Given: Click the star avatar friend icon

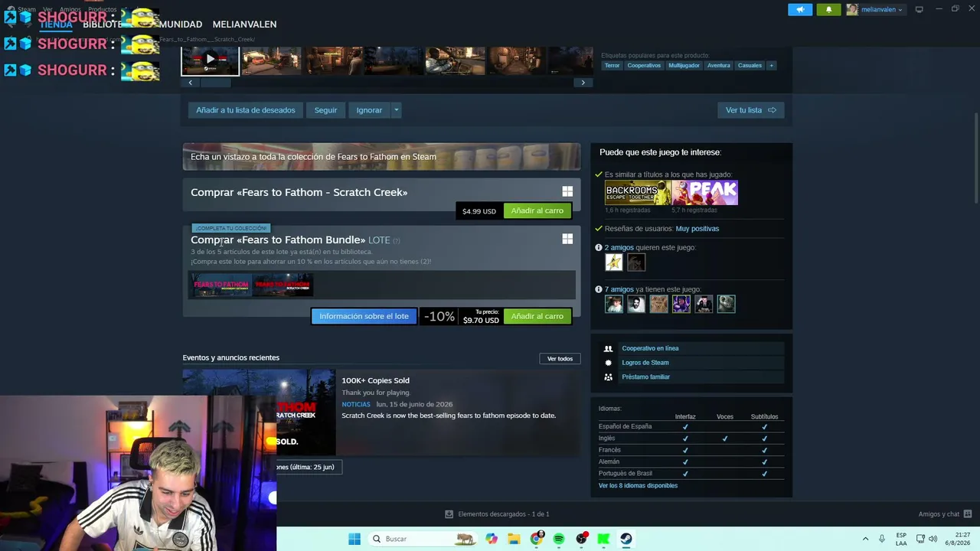Looking at the screenshot, I should coord(614,262).
